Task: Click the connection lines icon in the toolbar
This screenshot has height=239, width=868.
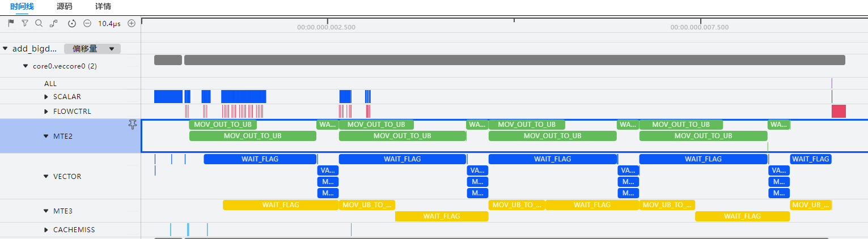Action: tap(54, 23)
